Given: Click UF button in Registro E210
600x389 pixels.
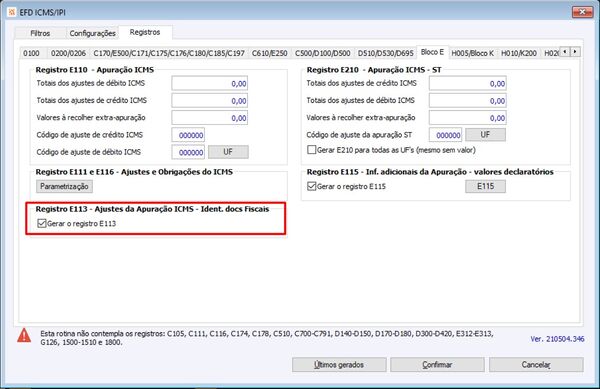Looking at the screenshot, I should click(x=485, y=135).
